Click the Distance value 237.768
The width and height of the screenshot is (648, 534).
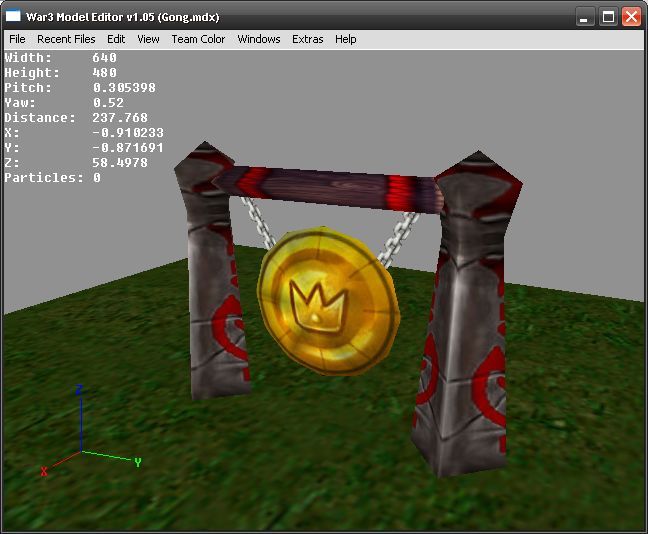point(120,118)
